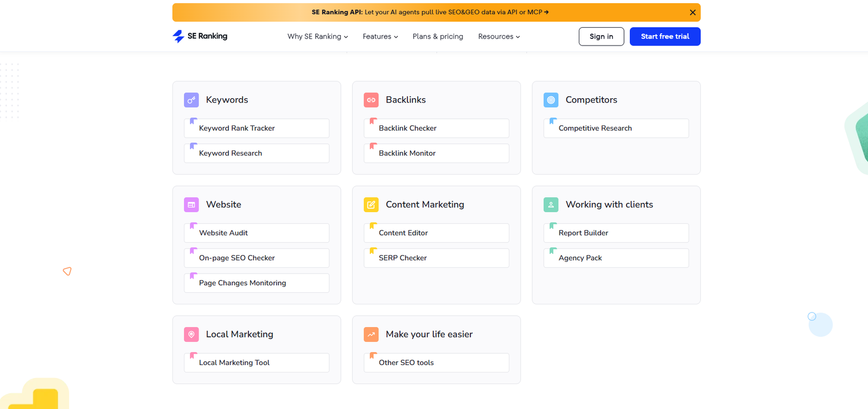The width and height of the screenshot is (868, 409).
Task: Open Website Audit
Action: point(257,233)
